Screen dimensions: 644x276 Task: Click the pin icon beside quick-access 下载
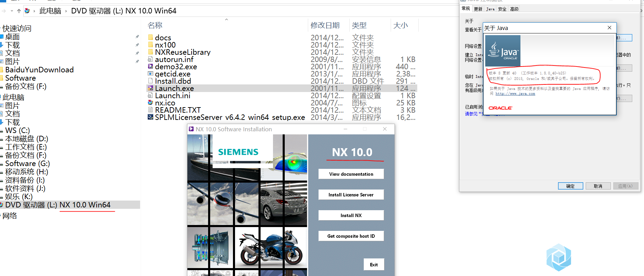point(137,45)
